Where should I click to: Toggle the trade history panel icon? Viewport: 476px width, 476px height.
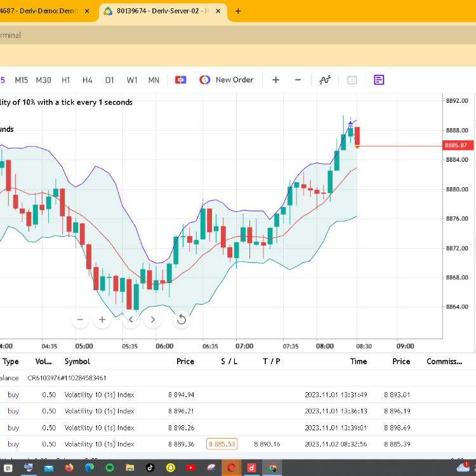point(379,80)
